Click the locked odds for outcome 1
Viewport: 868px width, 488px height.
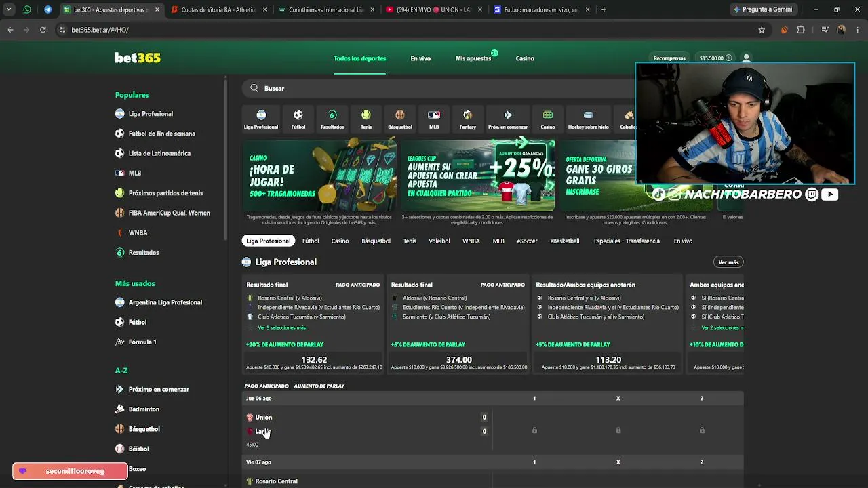click(x=534, y=430)
